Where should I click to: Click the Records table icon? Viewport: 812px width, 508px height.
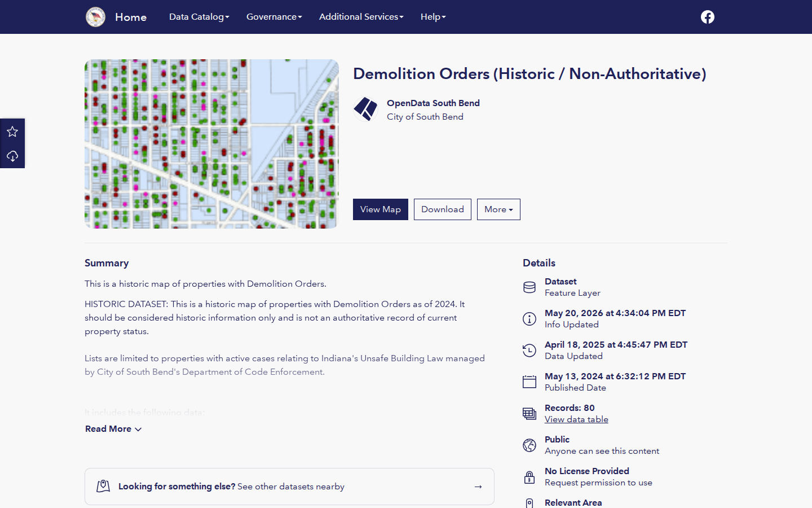(x=529, y=414)
